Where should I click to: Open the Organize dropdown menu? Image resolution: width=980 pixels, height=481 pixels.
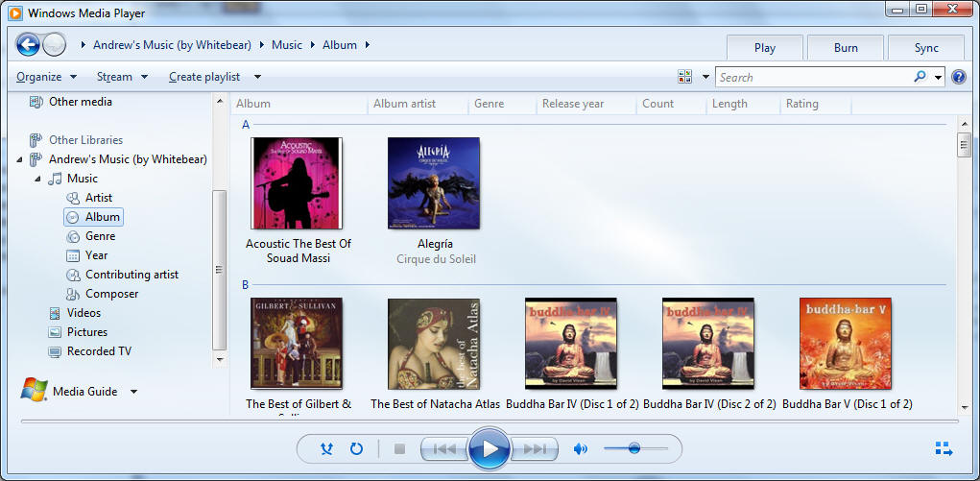coord(47,77)
